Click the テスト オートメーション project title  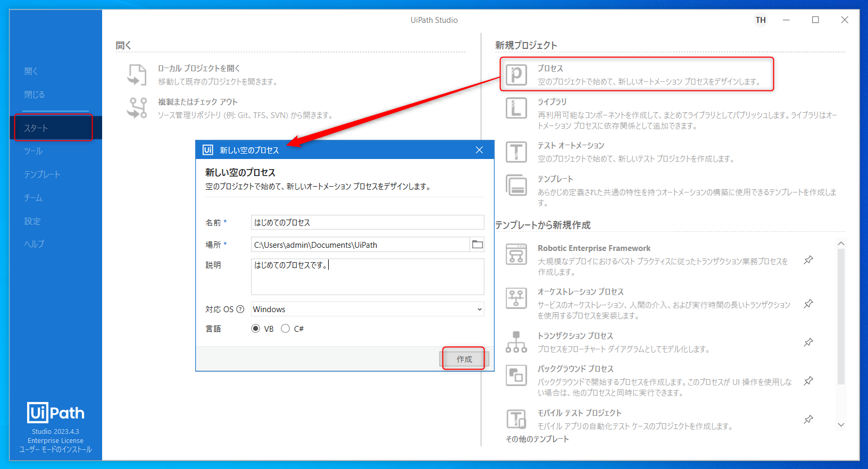coord(571,145)
